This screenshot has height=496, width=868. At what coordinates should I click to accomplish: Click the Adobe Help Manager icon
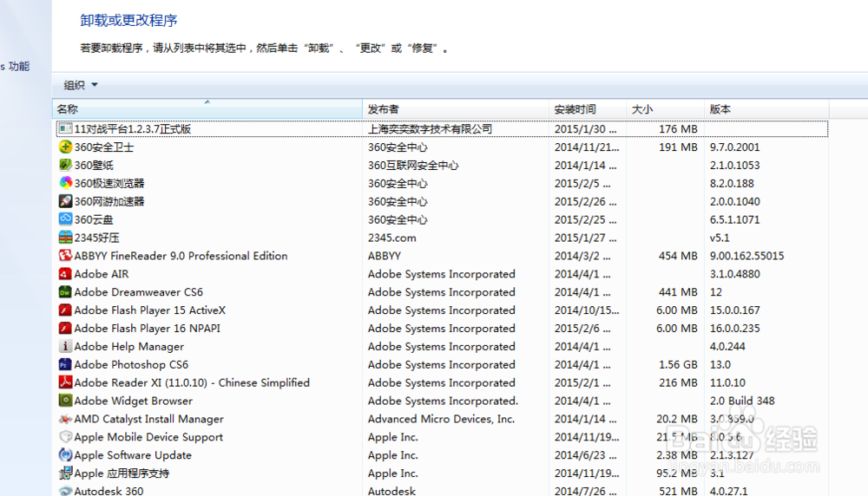click(x=65, y=346)
